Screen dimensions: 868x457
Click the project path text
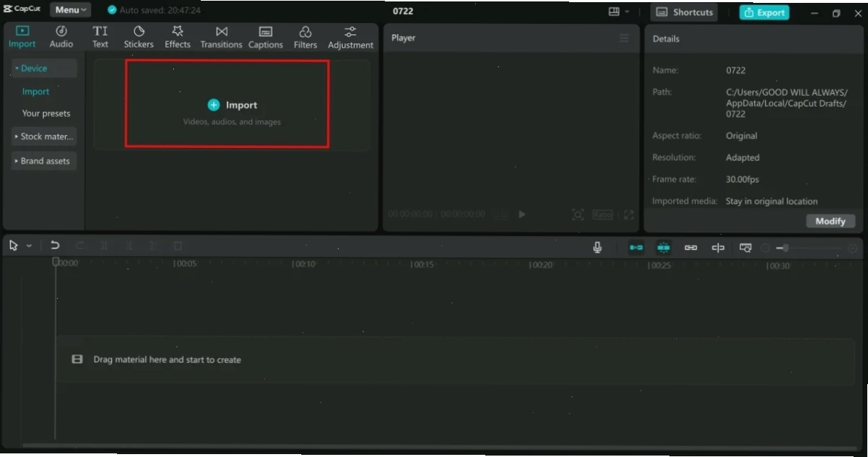click(786, 103)
